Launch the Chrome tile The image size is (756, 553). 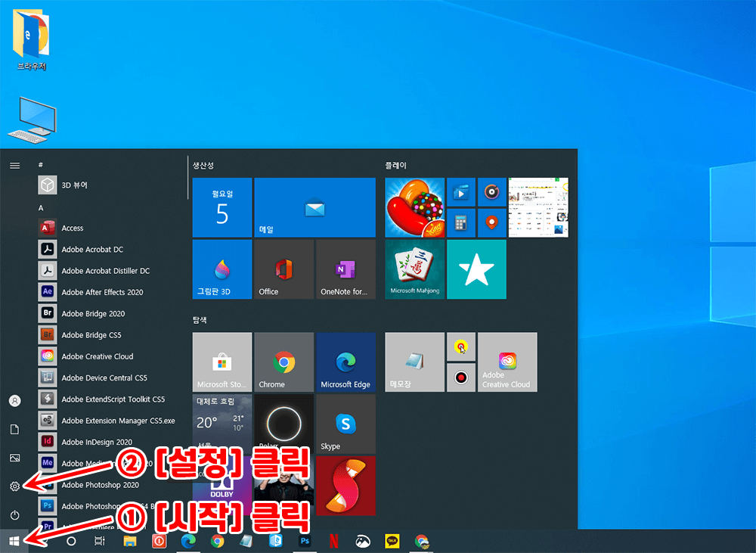pyautogui.click(x=283, y=362)
